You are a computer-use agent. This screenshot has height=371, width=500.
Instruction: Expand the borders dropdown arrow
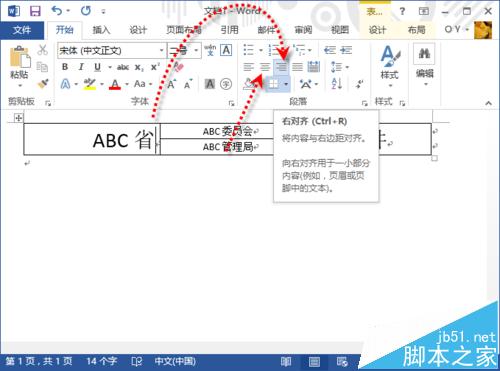point(286,84)
